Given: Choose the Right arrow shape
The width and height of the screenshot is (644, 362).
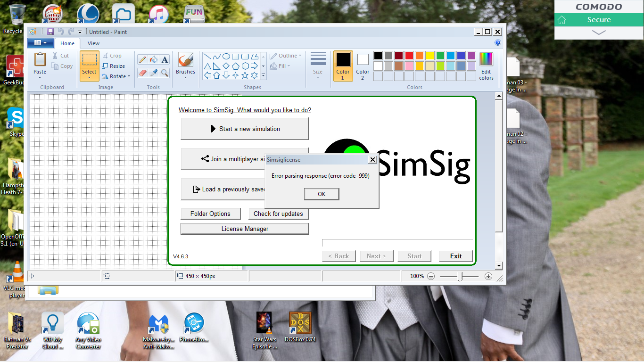Looking at the screenshot, I should click(x=254, y=66).
